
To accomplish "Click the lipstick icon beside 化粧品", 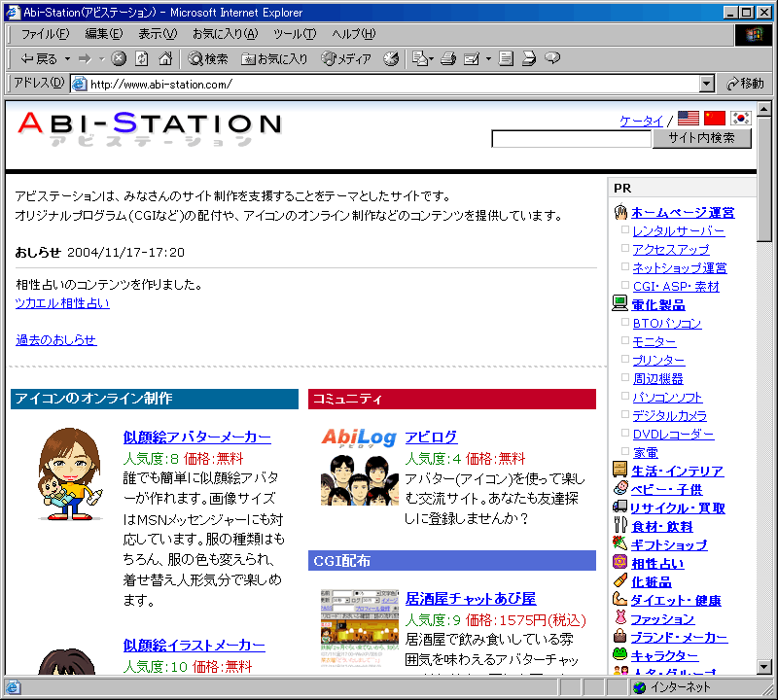I will click(620, 580).
